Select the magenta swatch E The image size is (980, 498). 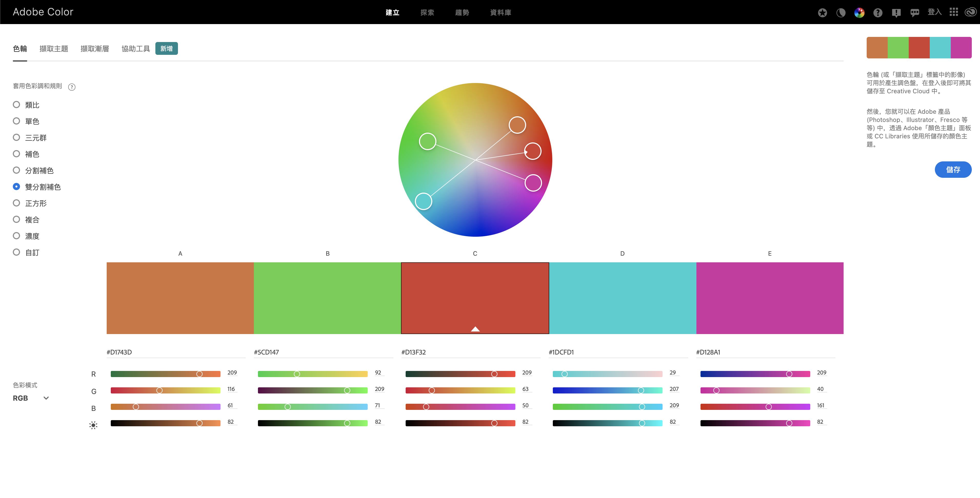click(x=769, y=298)
